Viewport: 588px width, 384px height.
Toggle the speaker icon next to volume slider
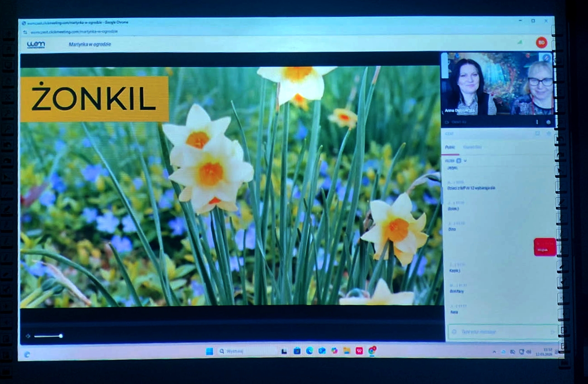pyautogui.click(x=28, y=336)
